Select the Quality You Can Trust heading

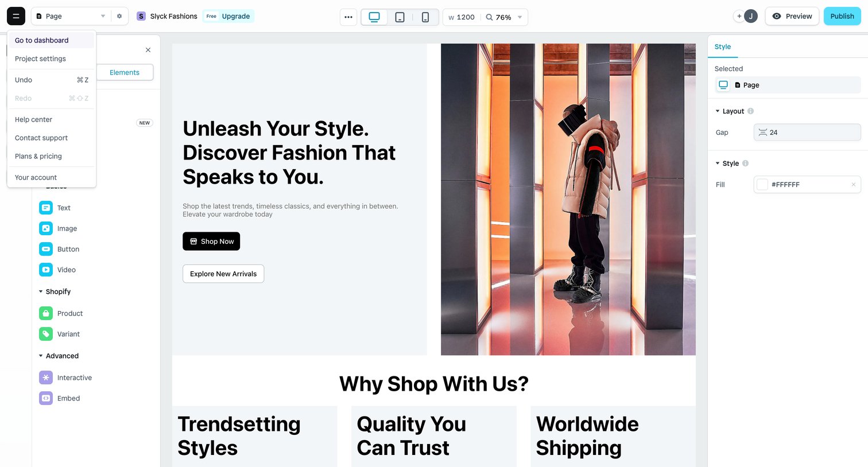pyautogui.click(x=412, y=436)
